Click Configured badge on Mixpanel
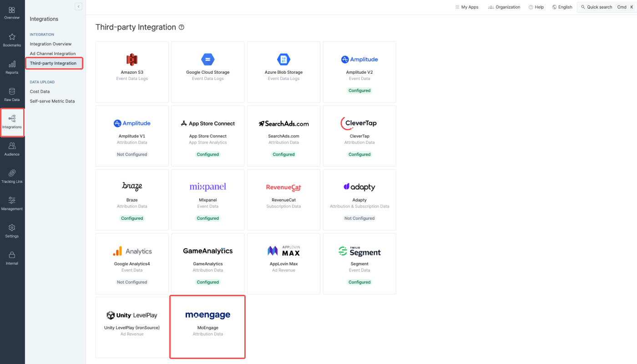This screenshot has height=364, width=637. point(208,218)
